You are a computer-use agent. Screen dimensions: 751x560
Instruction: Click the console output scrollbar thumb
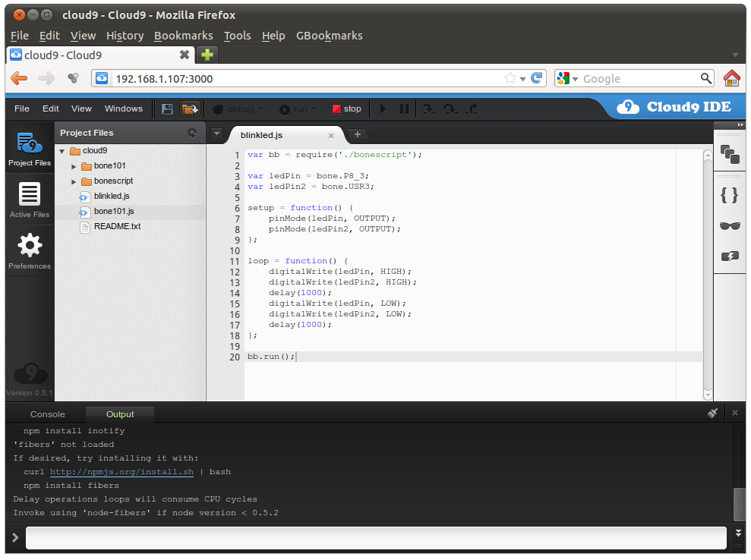[739, 504]
